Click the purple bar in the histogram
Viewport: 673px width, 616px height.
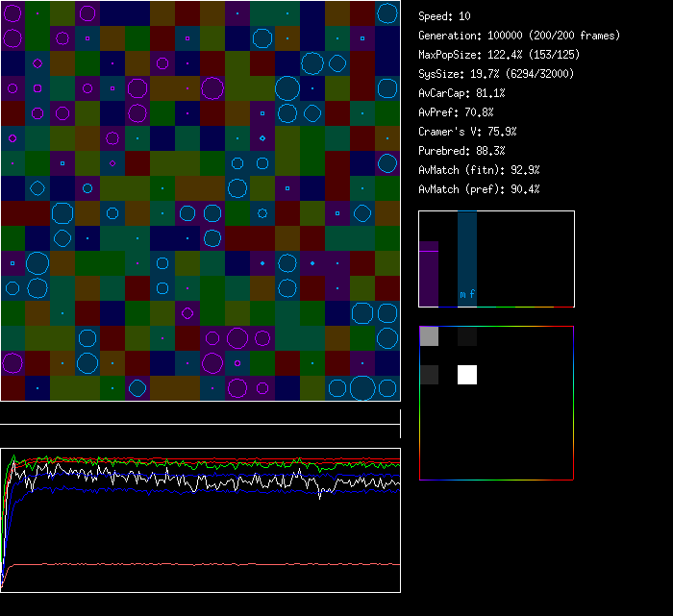coord(429,274)
